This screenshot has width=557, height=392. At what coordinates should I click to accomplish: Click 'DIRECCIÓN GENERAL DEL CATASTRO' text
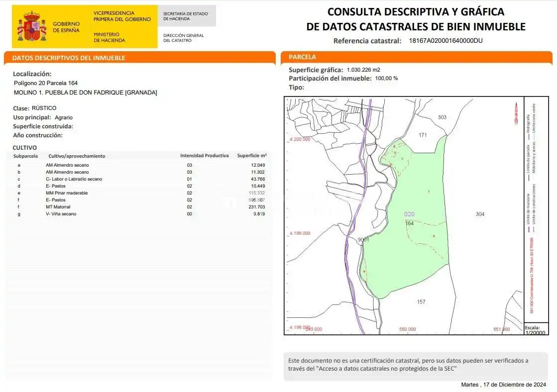pyautogui.click(x=183, y=38)
